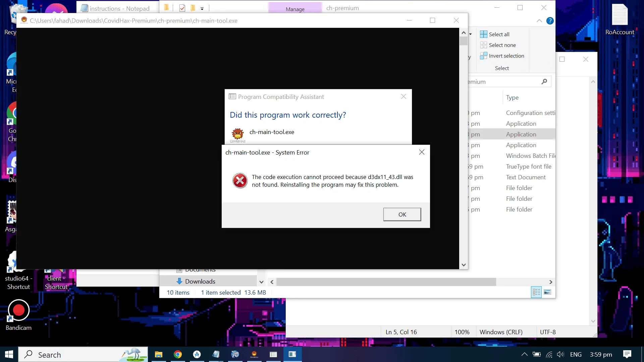Click Notepad vertical scrollbar down arrow
644x362 pixels.
pyautogui.click(x=593, y=321)
